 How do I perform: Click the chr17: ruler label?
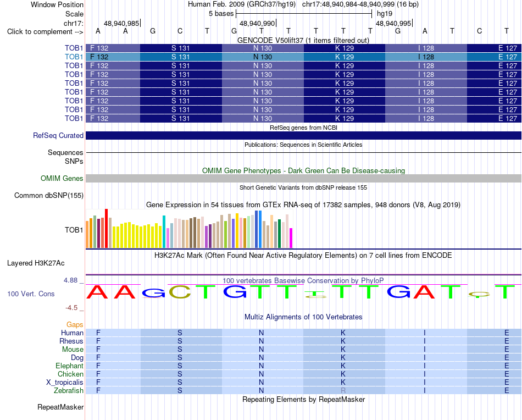click(x=73, y=23)
